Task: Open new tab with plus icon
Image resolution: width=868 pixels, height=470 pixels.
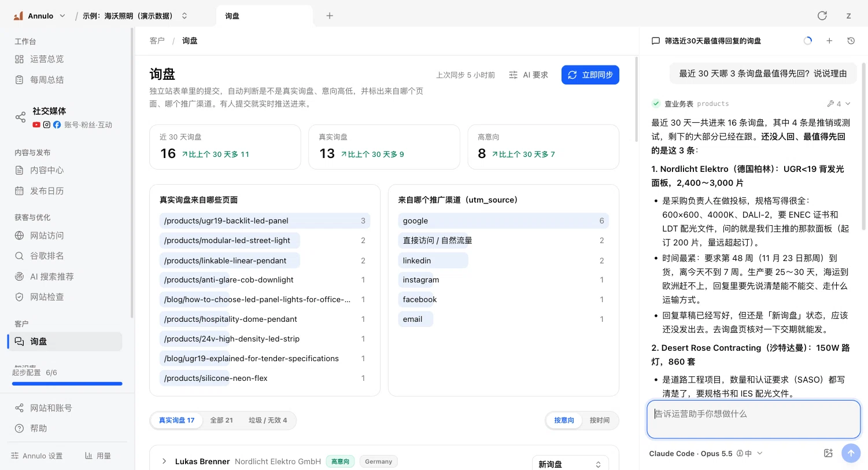Action: coord(330,16)
